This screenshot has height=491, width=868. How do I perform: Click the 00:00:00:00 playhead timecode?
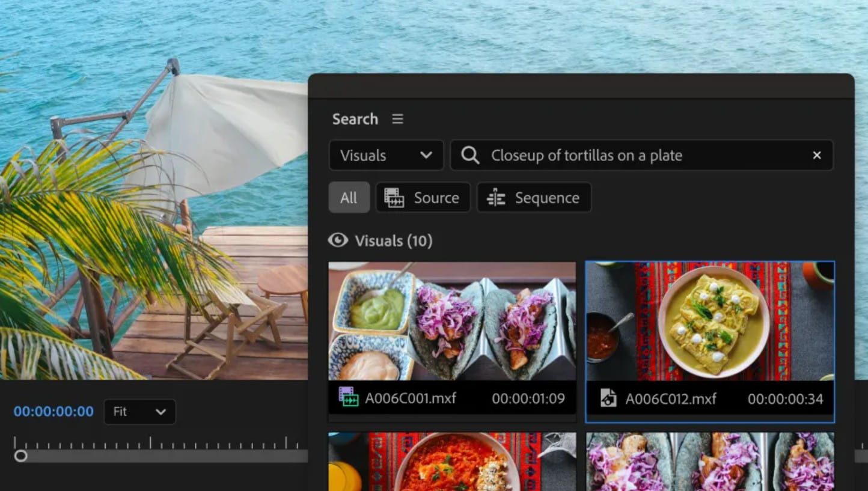(x=53, y=412)
